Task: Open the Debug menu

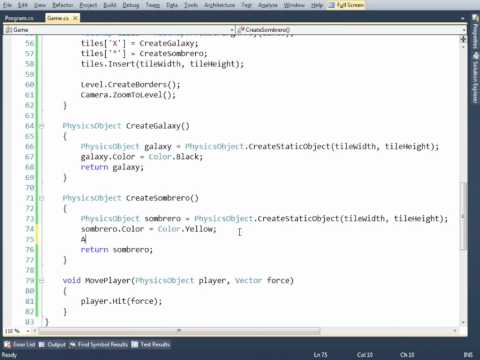Action: (131, 5)
